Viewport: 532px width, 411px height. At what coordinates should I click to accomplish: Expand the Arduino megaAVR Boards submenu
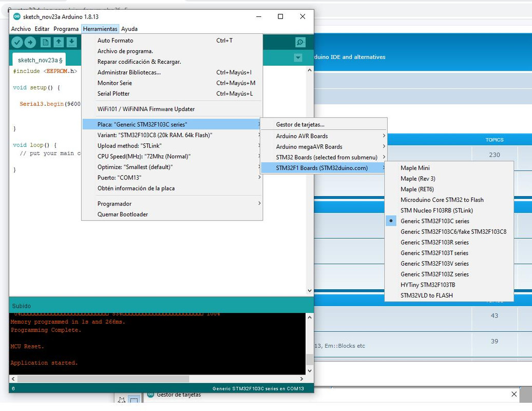pos(324,146)
